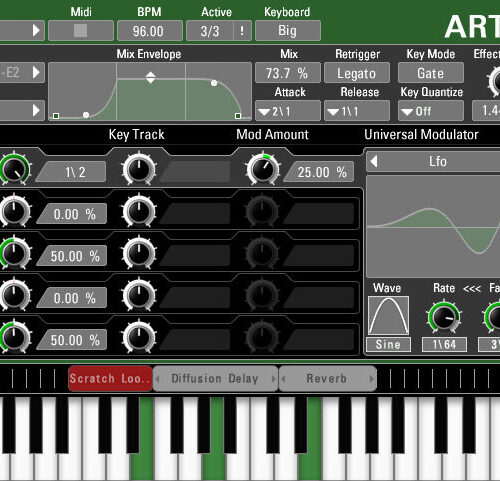Click the Lfo modulator type selector

coord(437,161)
